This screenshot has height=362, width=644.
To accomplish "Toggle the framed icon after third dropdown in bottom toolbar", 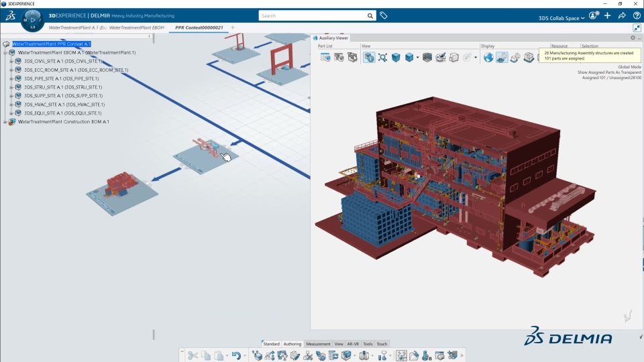I will (x=401, y=355).
